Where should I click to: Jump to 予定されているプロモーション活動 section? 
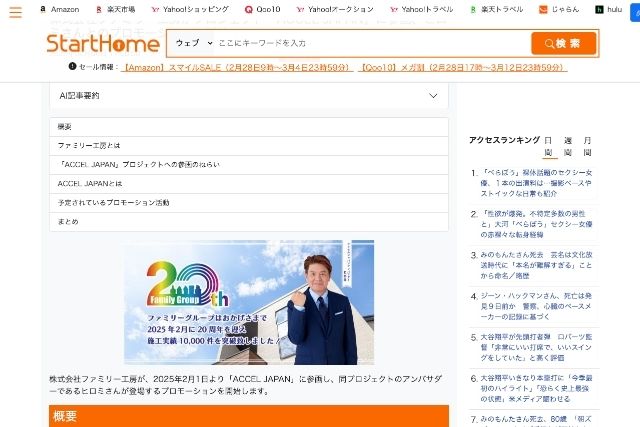pos(249,202)
